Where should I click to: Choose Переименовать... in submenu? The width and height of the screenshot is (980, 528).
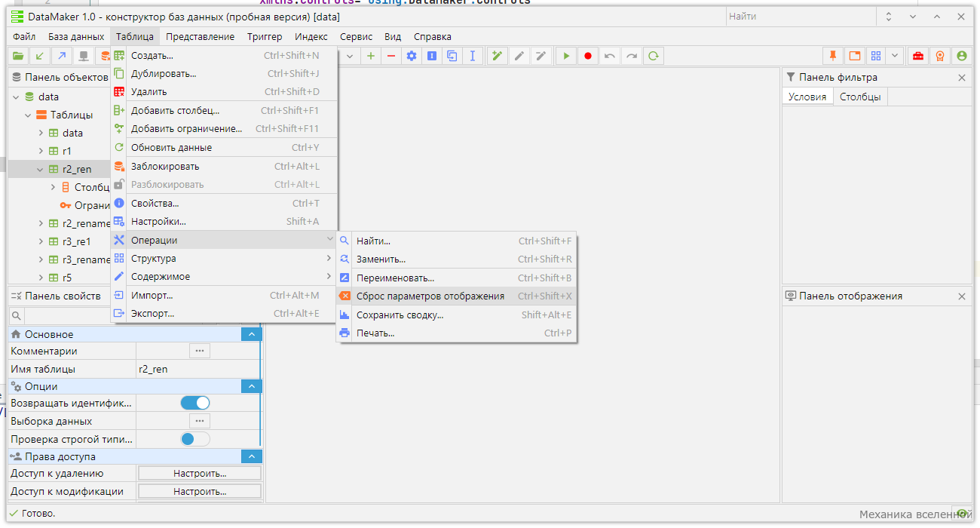[456, 278]
